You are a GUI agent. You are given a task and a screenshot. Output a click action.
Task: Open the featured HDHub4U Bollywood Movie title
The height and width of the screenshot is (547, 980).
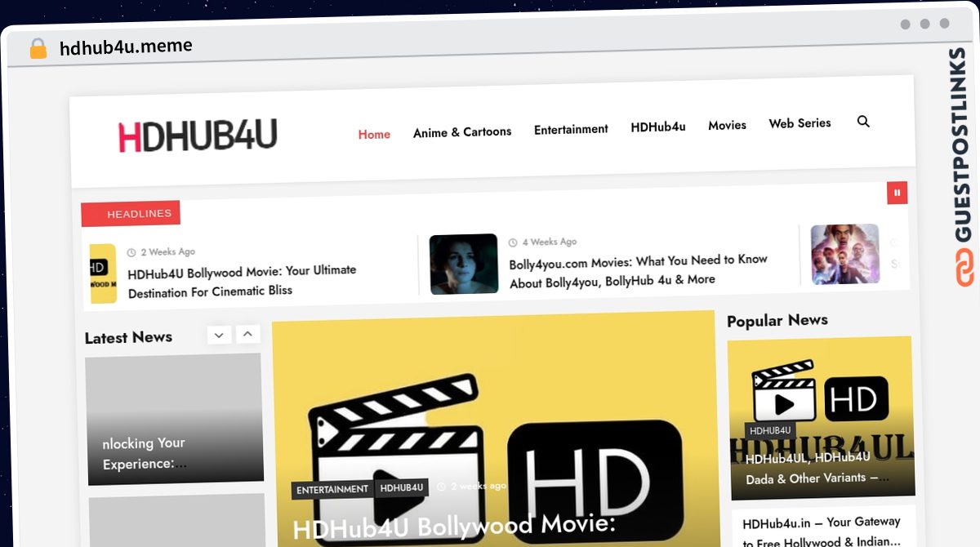[x=454, y=527]
